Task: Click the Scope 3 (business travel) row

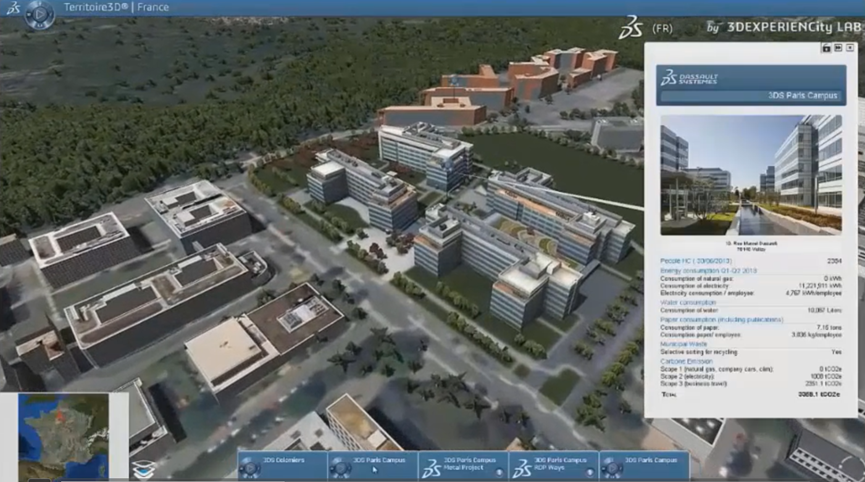Action: pyautogui.click(x=751, y=383)
